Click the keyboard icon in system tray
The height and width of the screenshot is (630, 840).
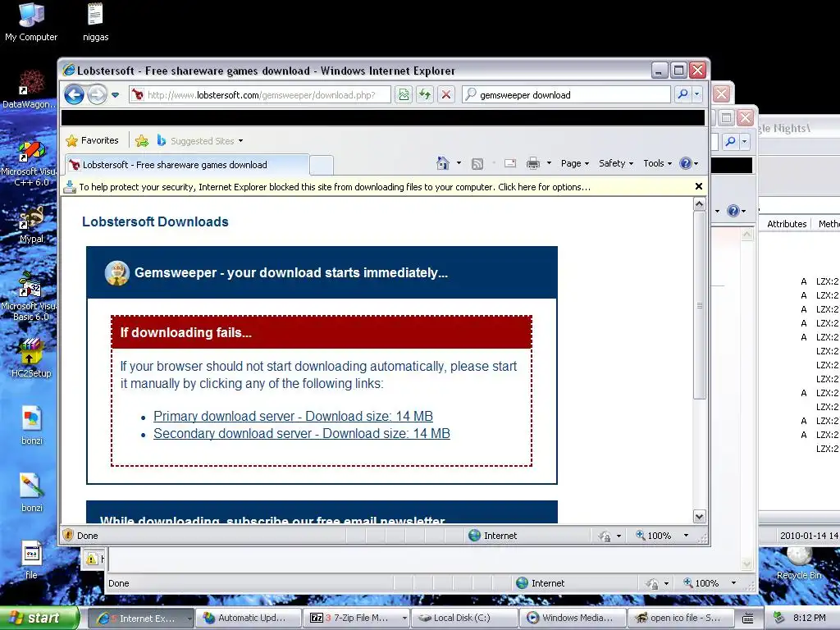point(748,619)
